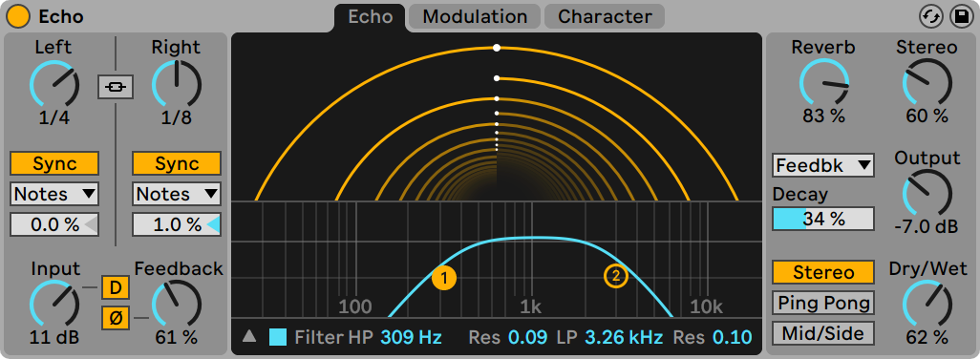Toggle the Right channel Sync button

click(177, 163)
